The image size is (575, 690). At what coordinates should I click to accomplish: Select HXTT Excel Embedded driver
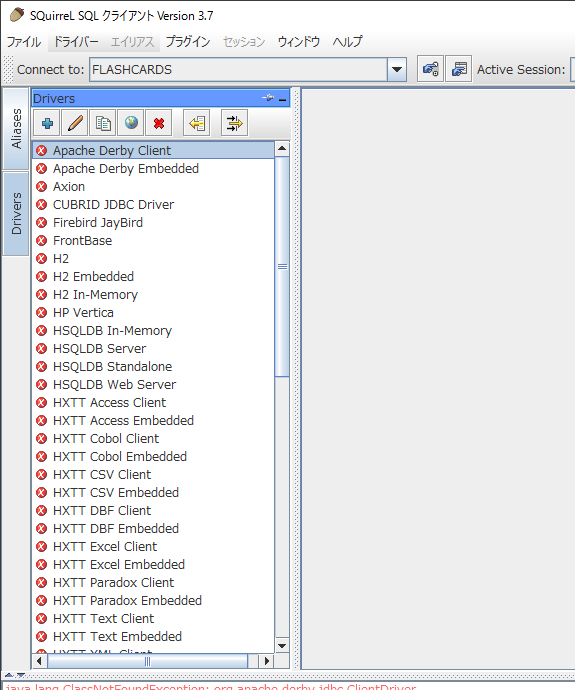pyautogui.click(x=154, y=565)
